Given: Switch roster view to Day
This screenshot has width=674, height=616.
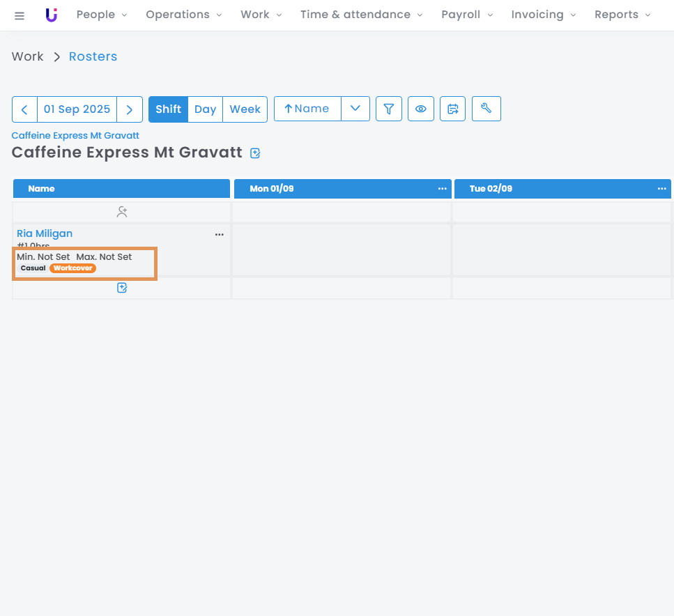Looking at the screenshot, I should pyautogui.click(x=205, y=109).
